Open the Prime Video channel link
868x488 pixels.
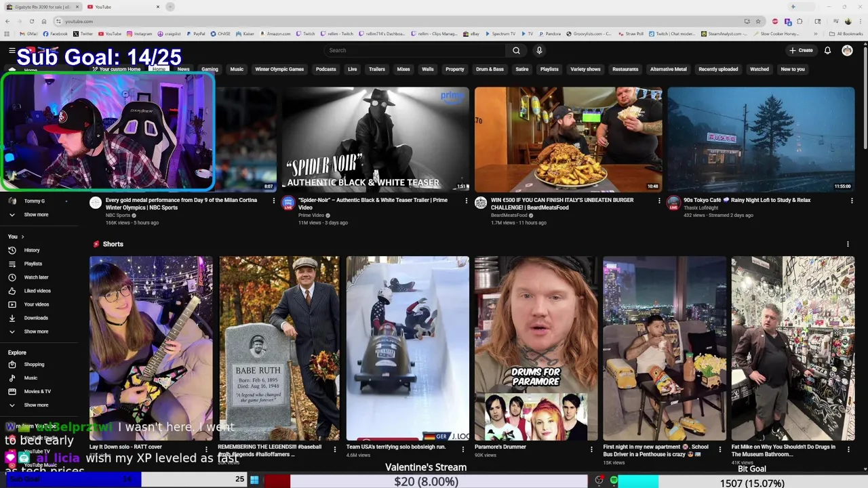(x=311, y=215)
